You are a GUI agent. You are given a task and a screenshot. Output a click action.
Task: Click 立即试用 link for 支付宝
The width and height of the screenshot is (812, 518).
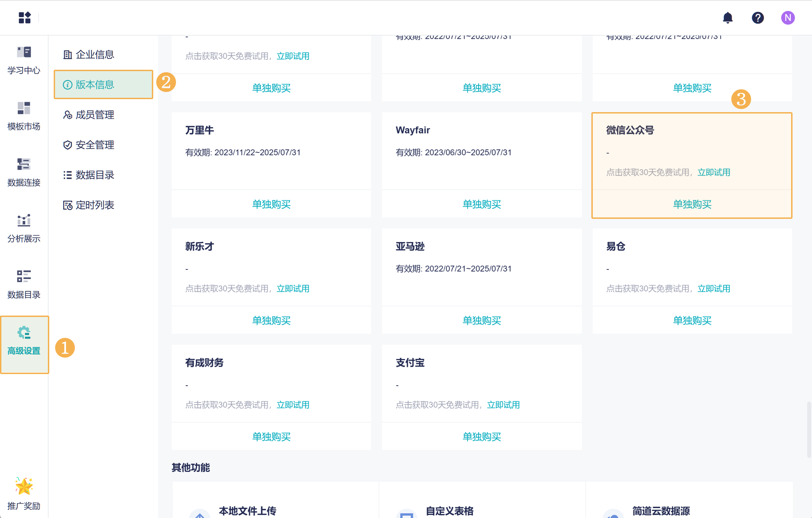click(x=503, y=405)
